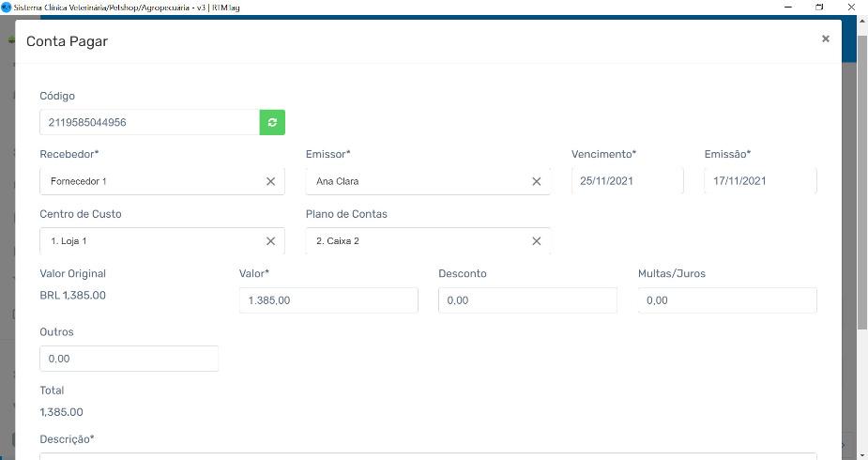The height and width of the screenshot is (460, 868).
Task: Click the Multas/Juros input field
Action: pos(727,300)
